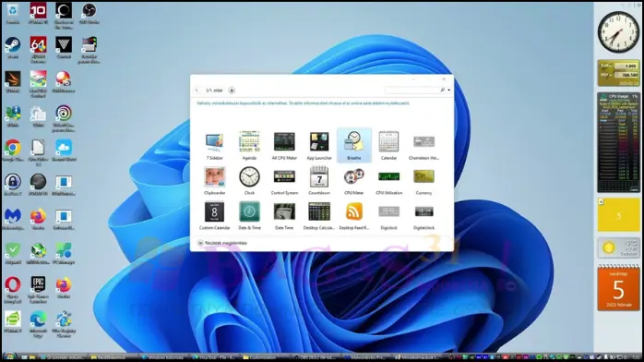Open the search options dropdown arrow
The height and width of the screenshot is (362, 644).
(x=449, y=90)
